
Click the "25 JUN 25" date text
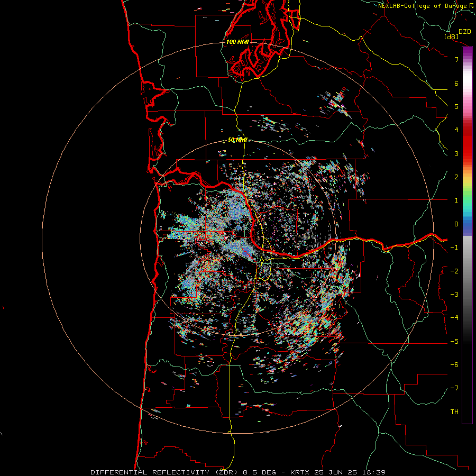pos(335,472)
